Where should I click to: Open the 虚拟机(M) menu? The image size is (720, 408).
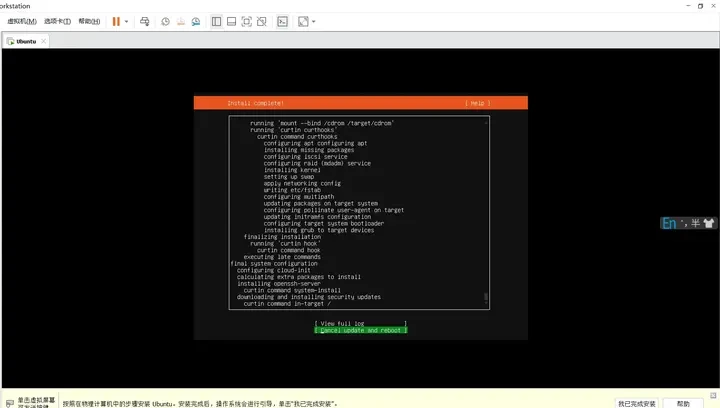point(22,21)
